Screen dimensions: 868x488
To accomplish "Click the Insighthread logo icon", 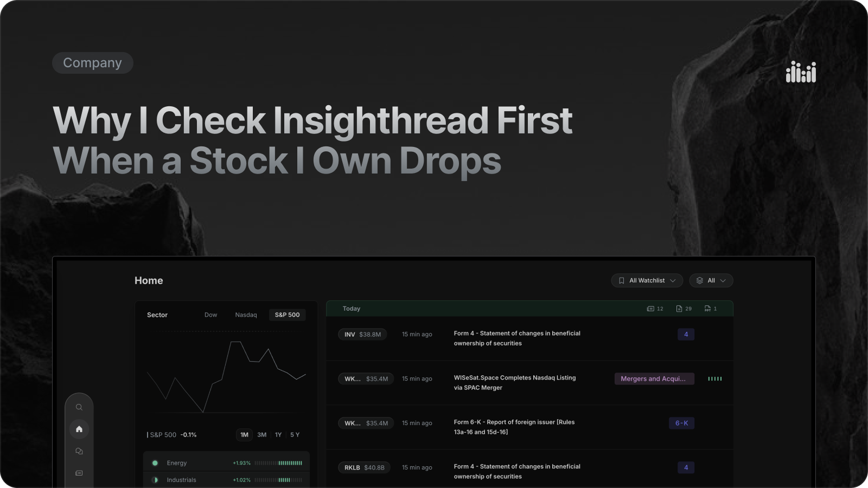I will pos(801,72).
